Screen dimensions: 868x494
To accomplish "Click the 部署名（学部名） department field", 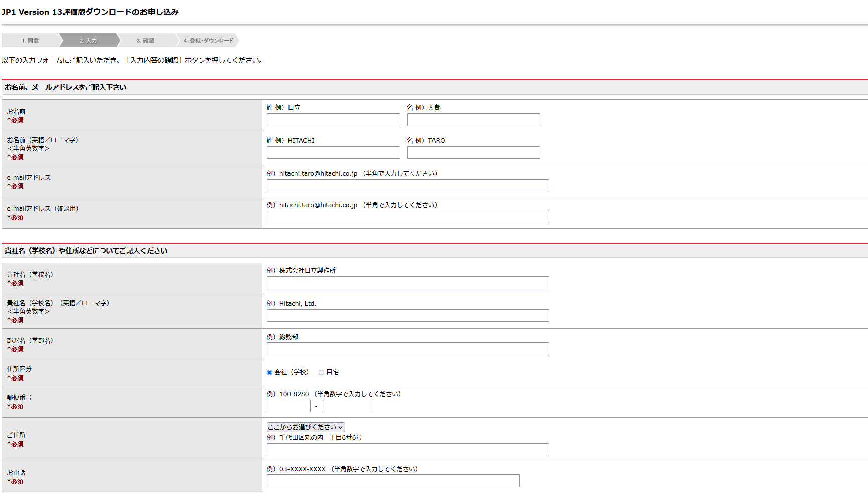I will [407, 349].
